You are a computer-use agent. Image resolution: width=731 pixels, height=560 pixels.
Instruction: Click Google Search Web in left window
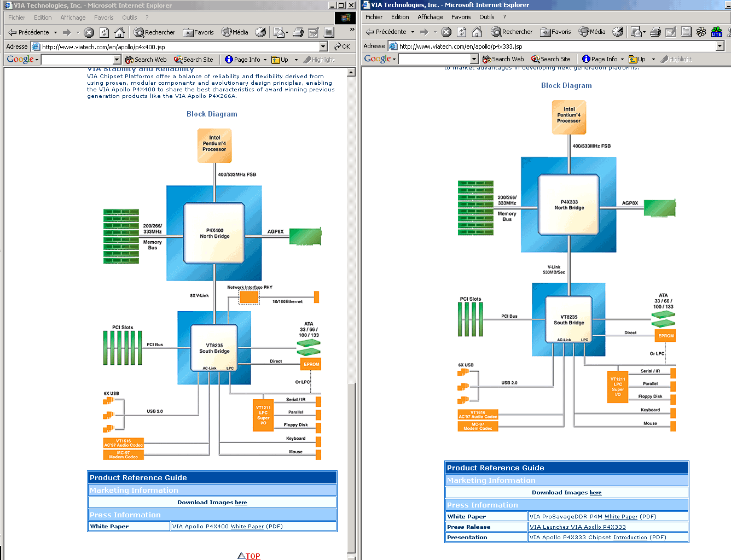click(146, 60)
